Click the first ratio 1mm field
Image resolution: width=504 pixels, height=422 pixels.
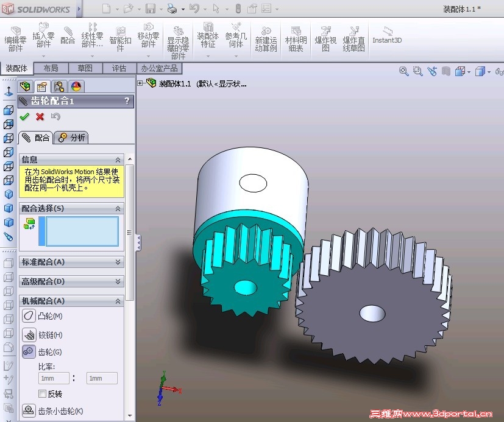coord(54,378)
